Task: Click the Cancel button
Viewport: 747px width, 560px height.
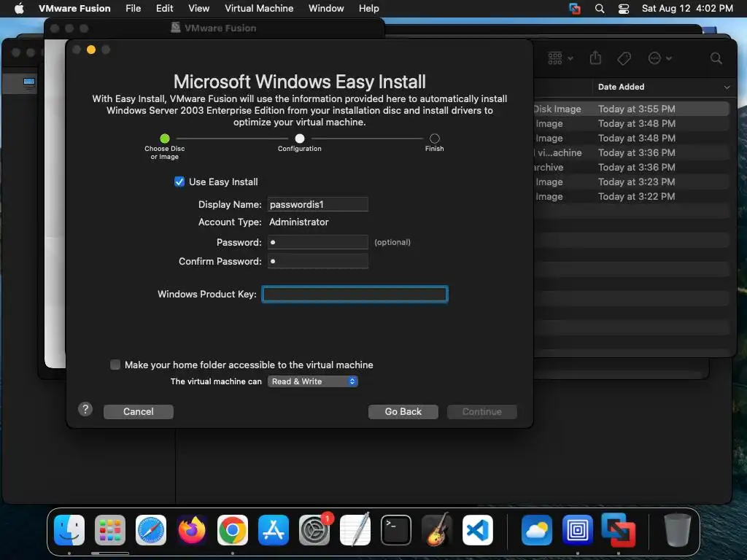Action: (x=138, y=411)
